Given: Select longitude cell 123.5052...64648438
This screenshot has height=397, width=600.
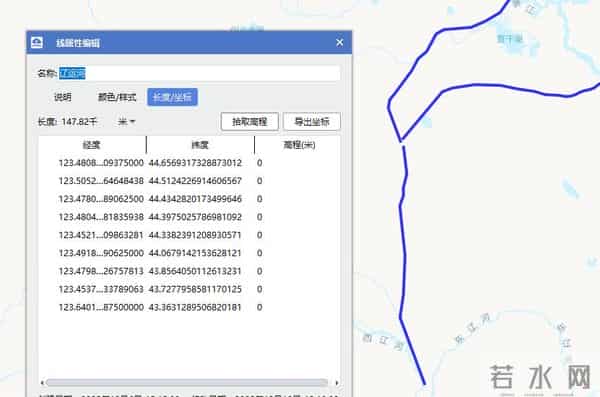Looking at the screenshot, I should 101,181.
